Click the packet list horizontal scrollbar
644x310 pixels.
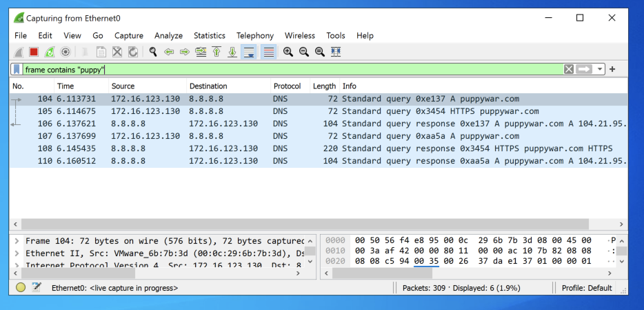[x=305, y=224]
